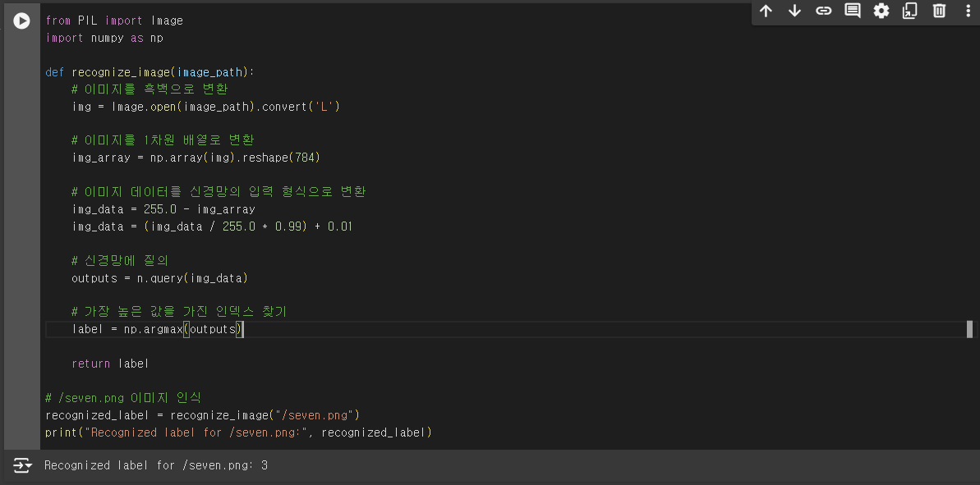Viewport: 980px width, 485px height.
Task: Click the '255.0 - img_array' line
Action: point(163,209)
